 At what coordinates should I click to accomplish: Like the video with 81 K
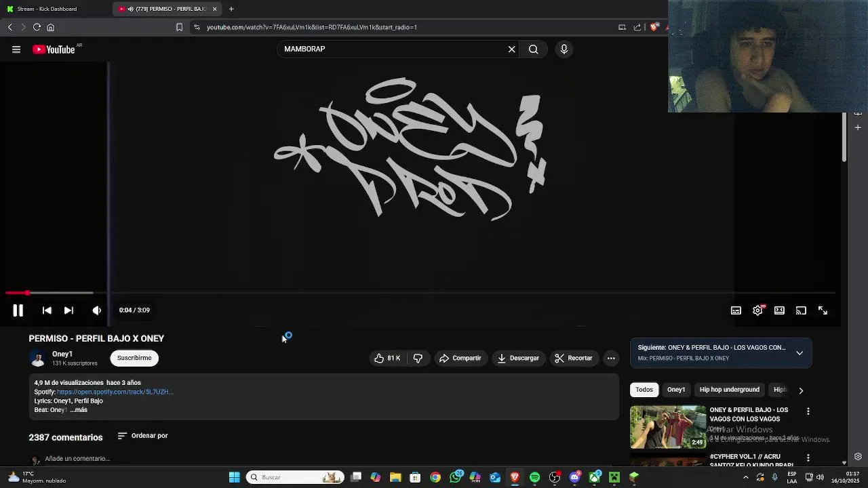tap(387, 358)
